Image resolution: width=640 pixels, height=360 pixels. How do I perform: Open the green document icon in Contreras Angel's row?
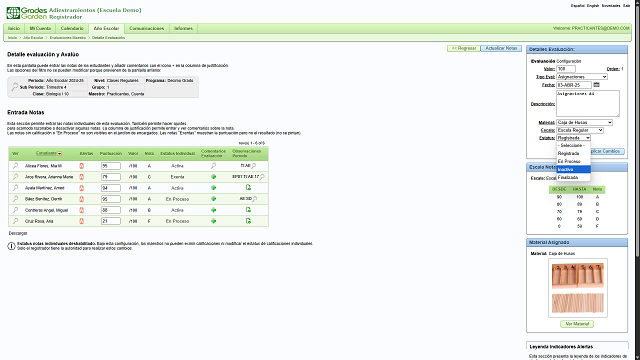coord(248,210)
